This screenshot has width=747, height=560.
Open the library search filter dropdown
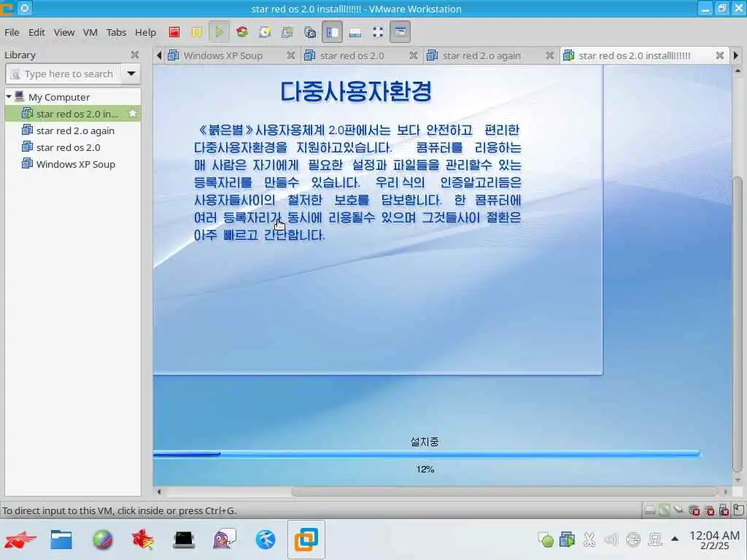(131, 74)
